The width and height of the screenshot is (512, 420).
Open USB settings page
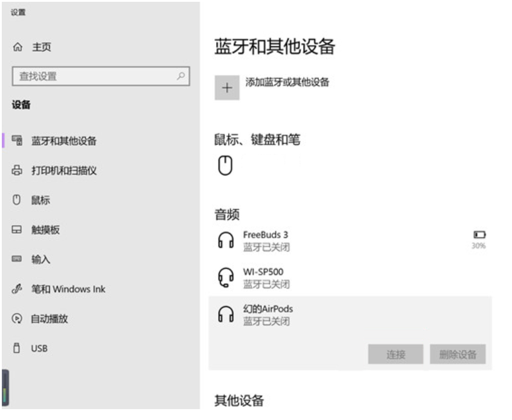[39, 348]
